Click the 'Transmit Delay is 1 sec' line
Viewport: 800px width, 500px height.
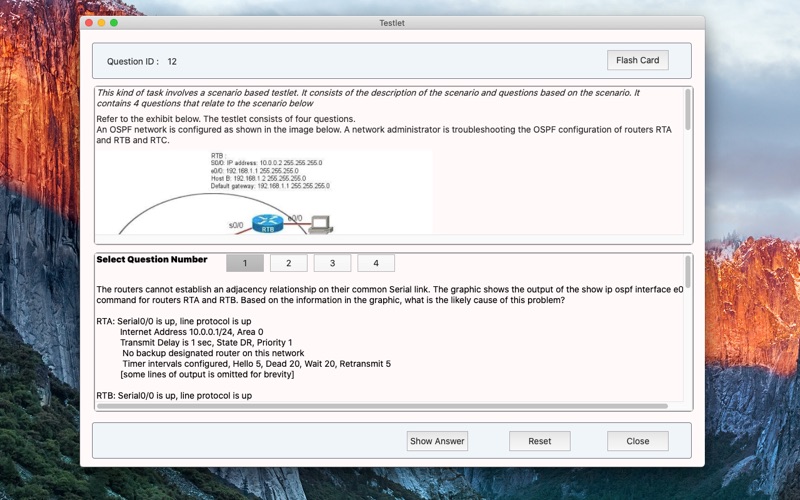[206, 342]
